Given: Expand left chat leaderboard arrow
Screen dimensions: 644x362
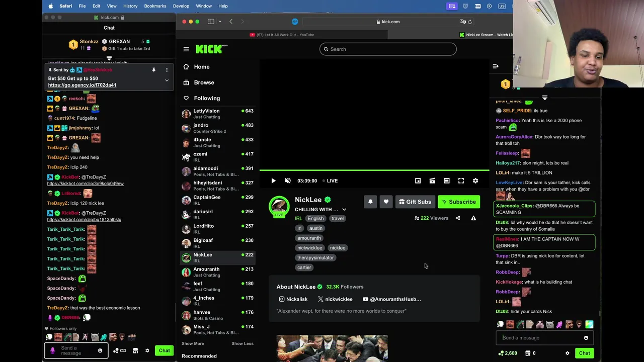Looking at the screenshot, I should coord(109,58).
